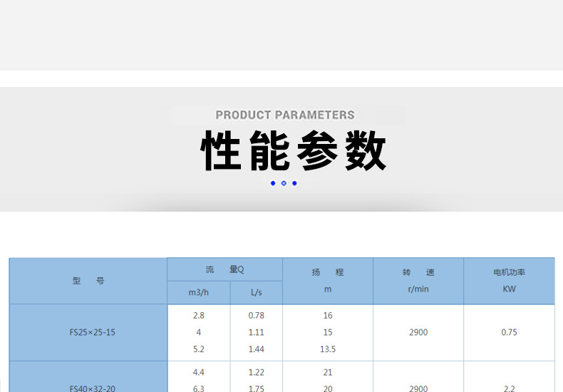
Task: Click the 16 head value
Action: pos(328,316)
